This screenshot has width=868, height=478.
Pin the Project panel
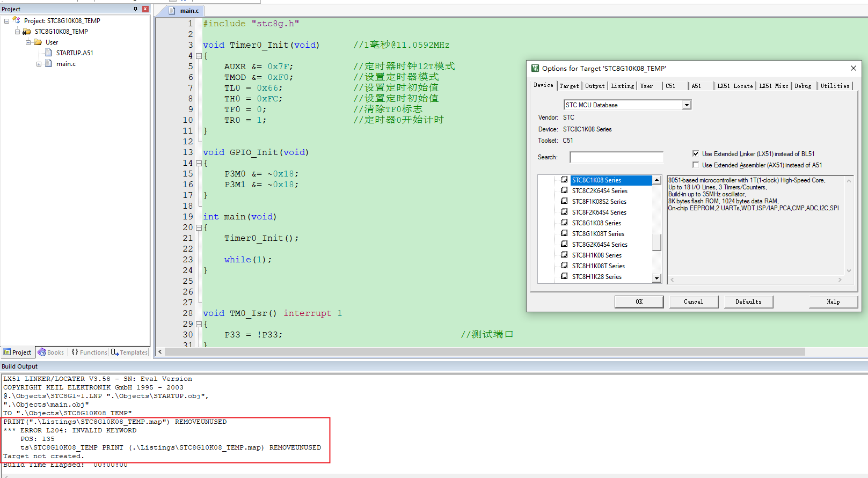(135, 9)
